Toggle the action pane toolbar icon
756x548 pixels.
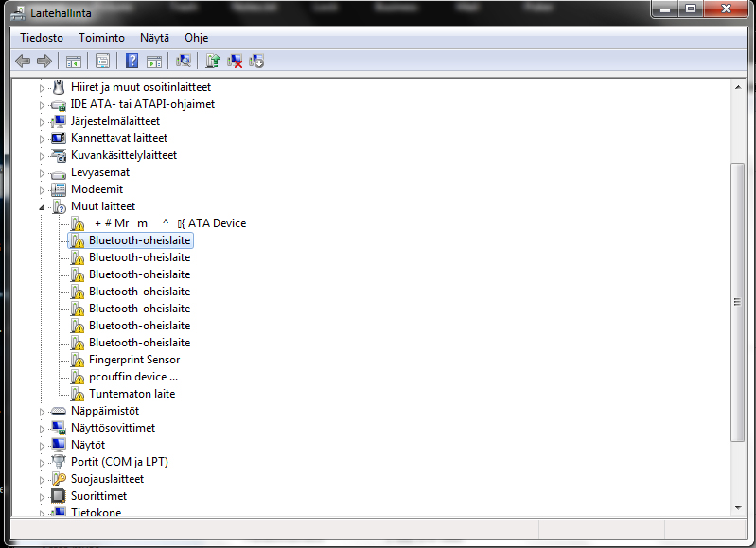[154, 62]
